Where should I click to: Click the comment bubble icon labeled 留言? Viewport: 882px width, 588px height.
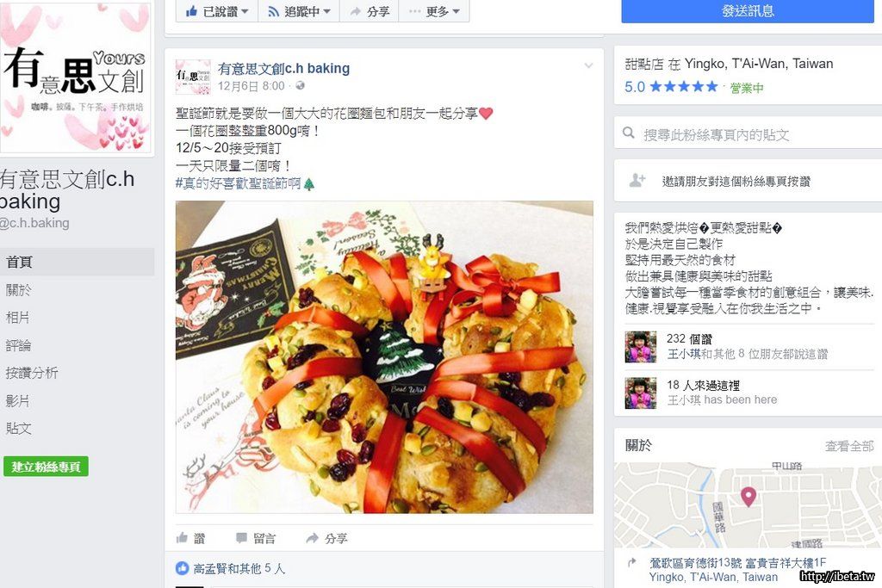[x=241, y=538]
